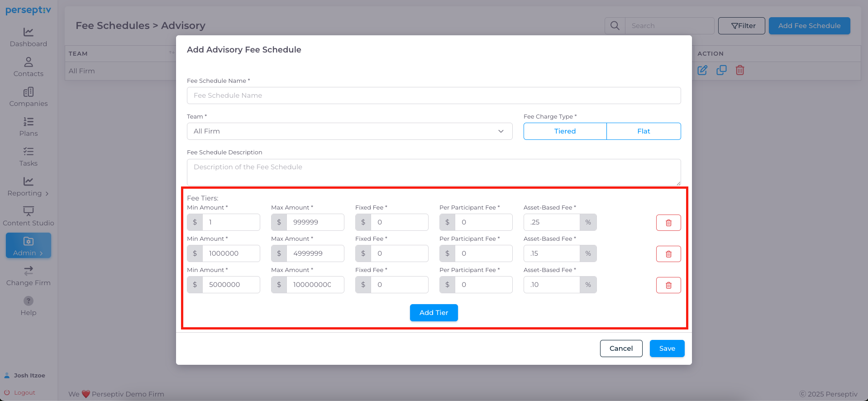Cancel the Add Advisory Fee Schedule dialog
Screen dimensions: 868x401
621,348
